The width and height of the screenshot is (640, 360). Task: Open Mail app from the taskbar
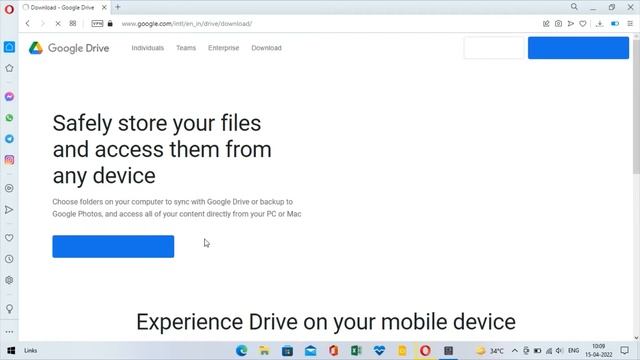coord(310,351)
